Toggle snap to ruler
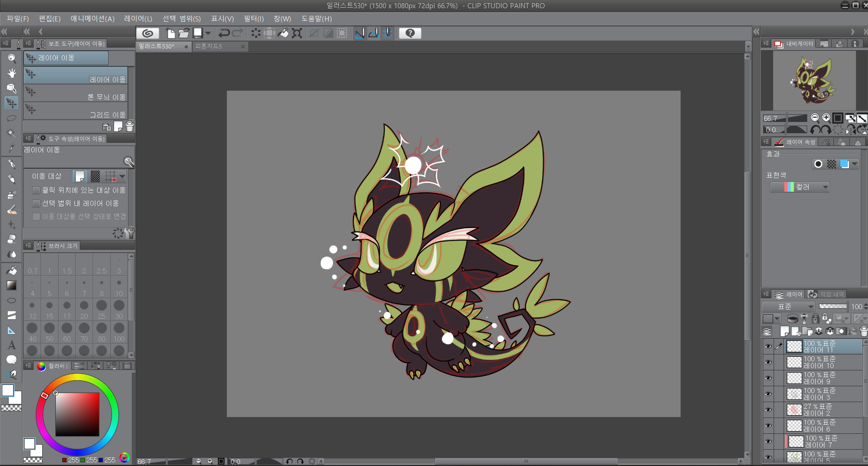 click(x=360, y=33)
